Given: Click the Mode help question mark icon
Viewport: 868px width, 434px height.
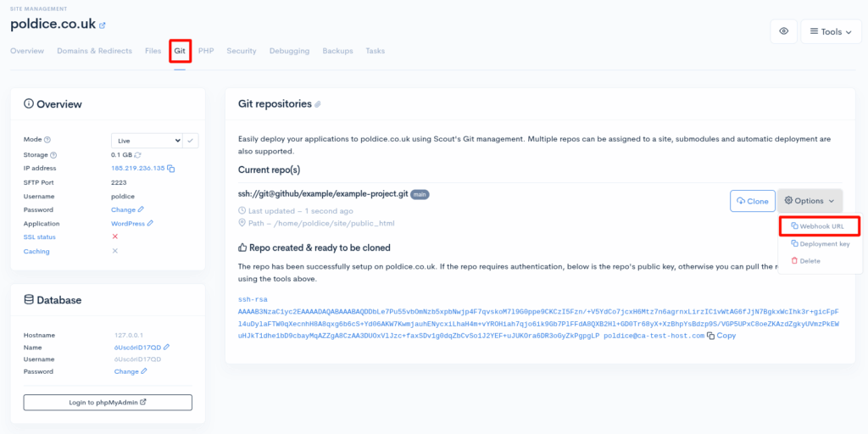Looking at the screenshot, I should (47, 140).
